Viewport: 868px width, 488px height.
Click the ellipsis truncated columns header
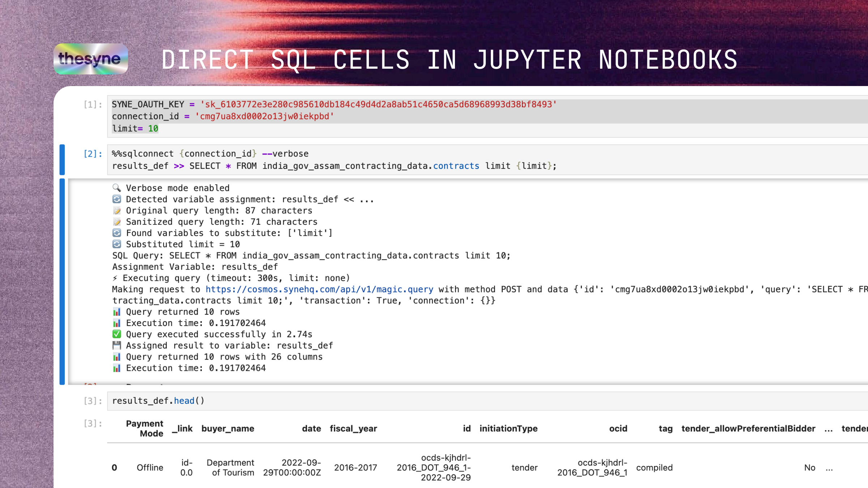point(828,429)
